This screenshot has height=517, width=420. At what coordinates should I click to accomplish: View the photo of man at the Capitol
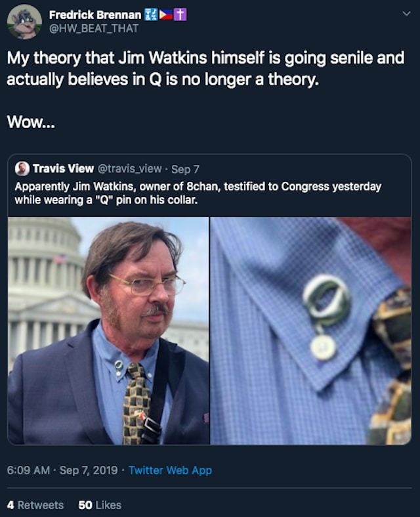(109, 330)
